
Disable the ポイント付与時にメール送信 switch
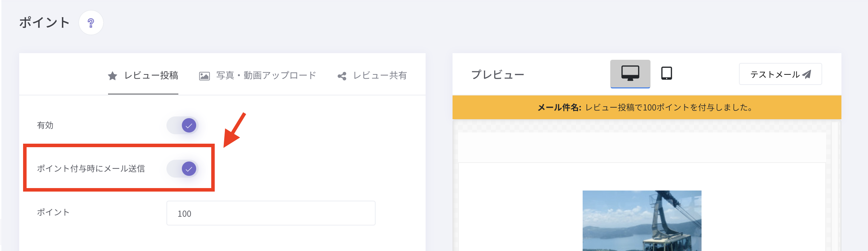(x=183, y=169)
